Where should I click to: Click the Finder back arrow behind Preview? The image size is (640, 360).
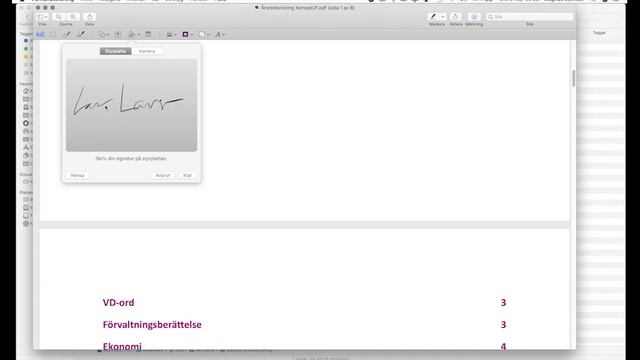pyautogui.click(x=27, y=17)
